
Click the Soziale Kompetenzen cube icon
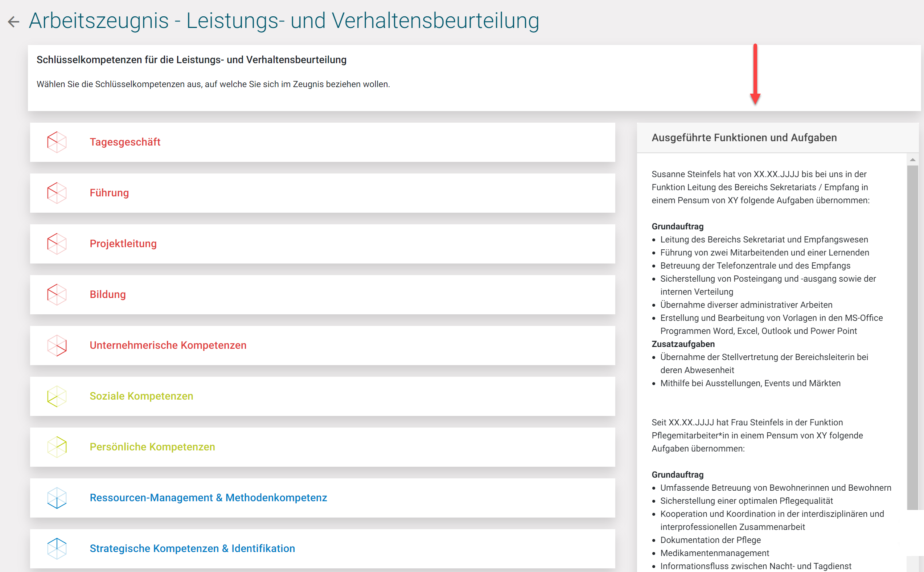tap(57, 396)
